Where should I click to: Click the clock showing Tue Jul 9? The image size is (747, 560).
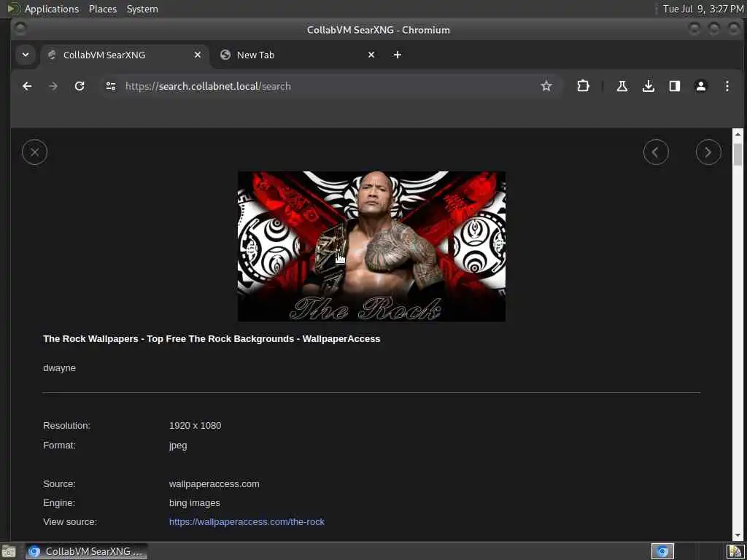703,9
